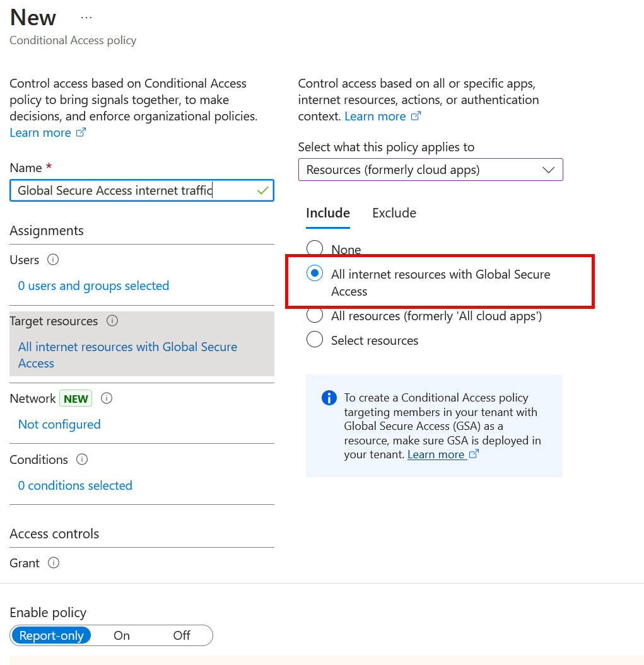This screenshot has width=644, height=665.
Task: Click the Network info icon
Action: pos(106,398)
